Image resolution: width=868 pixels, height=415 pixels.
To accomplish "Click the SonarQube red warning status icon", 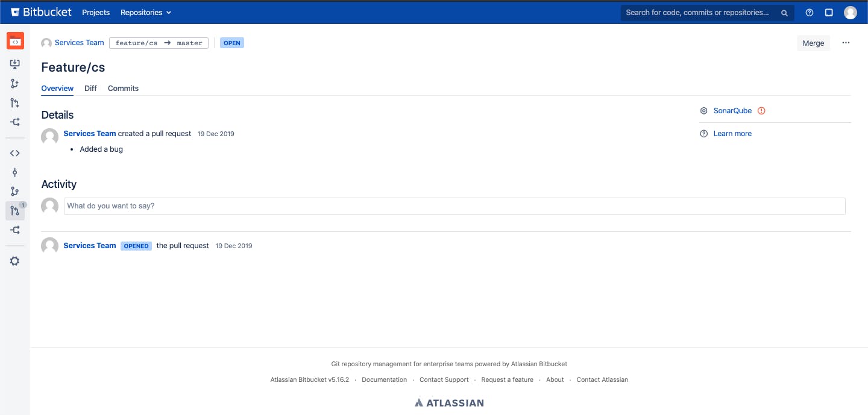I will 761,111.
